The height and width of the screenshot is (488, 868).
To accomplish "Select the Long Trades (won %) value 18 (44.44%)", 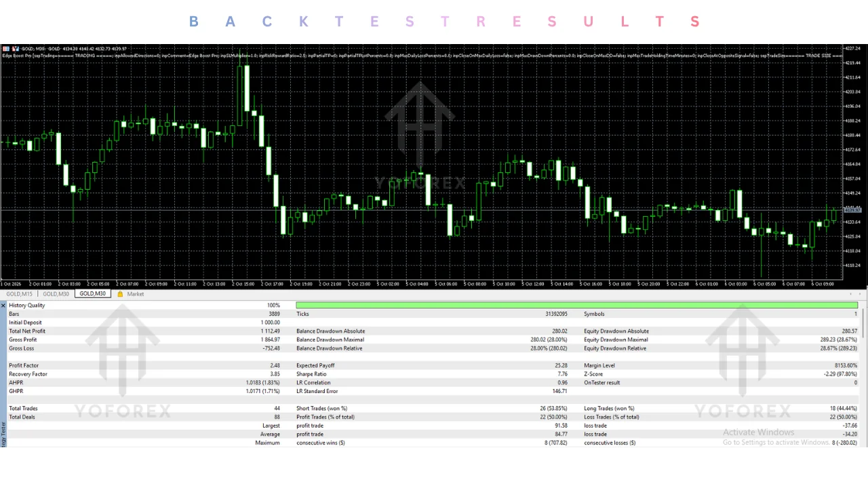I will click(843, 409).
